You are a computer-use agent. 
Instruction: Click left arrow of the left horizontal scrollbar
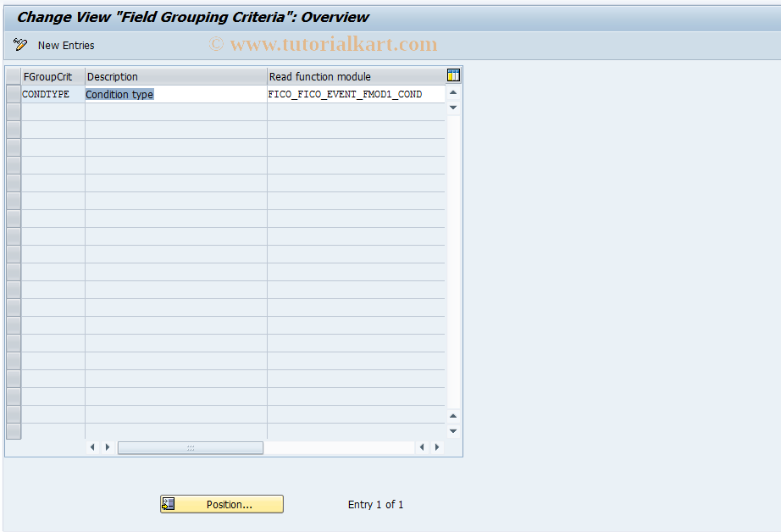click(92, 447)
